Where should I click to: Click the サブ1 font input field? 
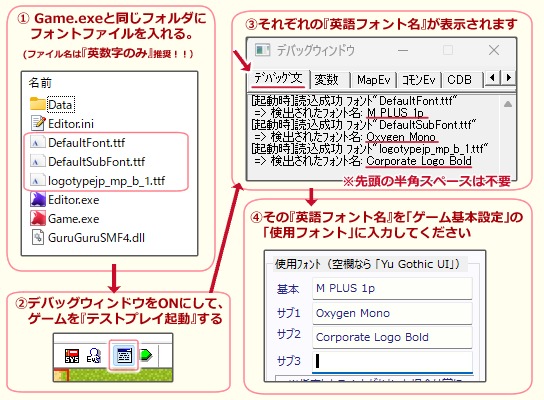tap(392, 313)
